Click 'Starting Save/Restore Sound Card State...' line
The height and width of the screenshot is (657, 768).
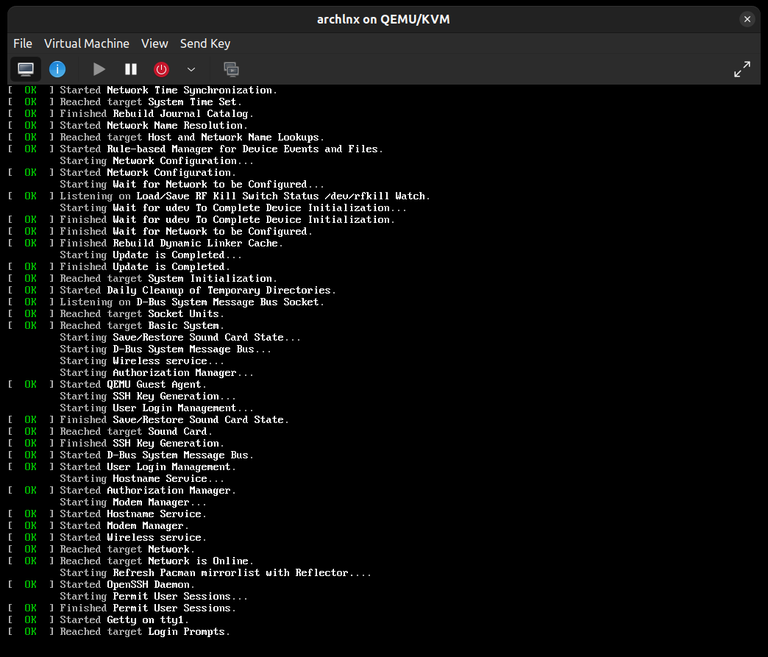tap(180, 337)
